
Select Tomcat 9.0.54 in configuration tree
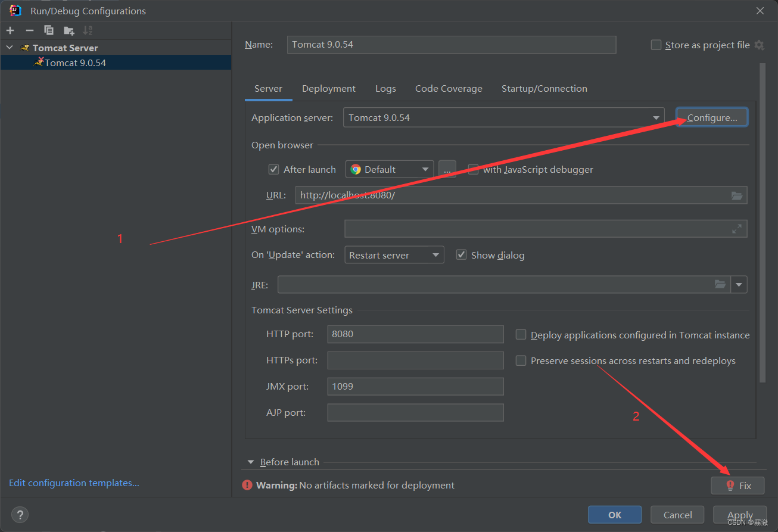116,63
